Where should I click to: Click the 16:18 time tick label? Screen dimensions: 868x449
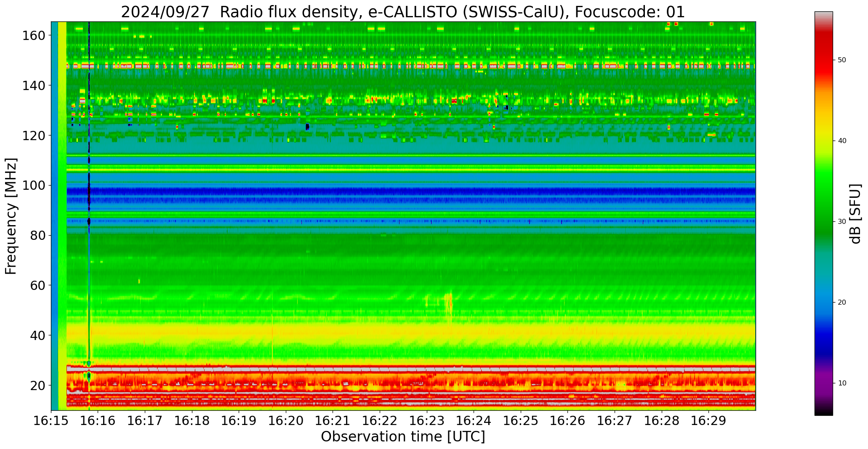[x=192, y=420]
